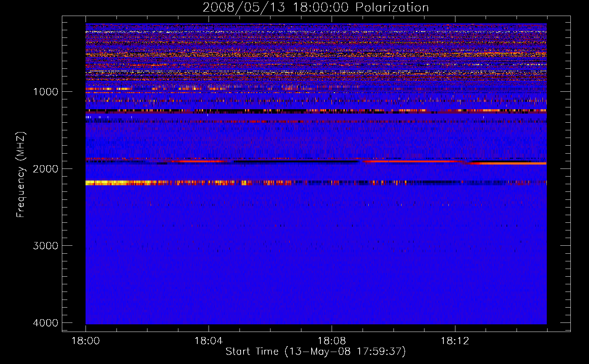Screen dimensions: 589x364
Task: Click the plot title '2008/05/13 18:00:00 Polarization'
Action: click(316, 7)
